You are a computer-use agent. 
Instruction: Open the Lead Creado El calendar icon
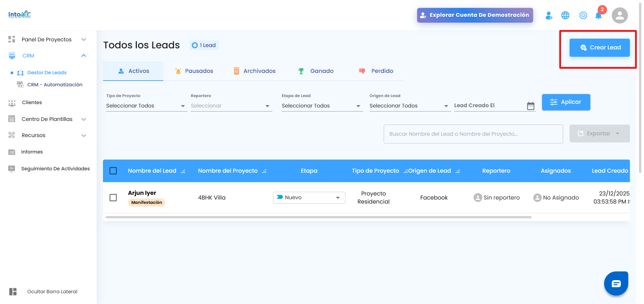coord(531,106)
